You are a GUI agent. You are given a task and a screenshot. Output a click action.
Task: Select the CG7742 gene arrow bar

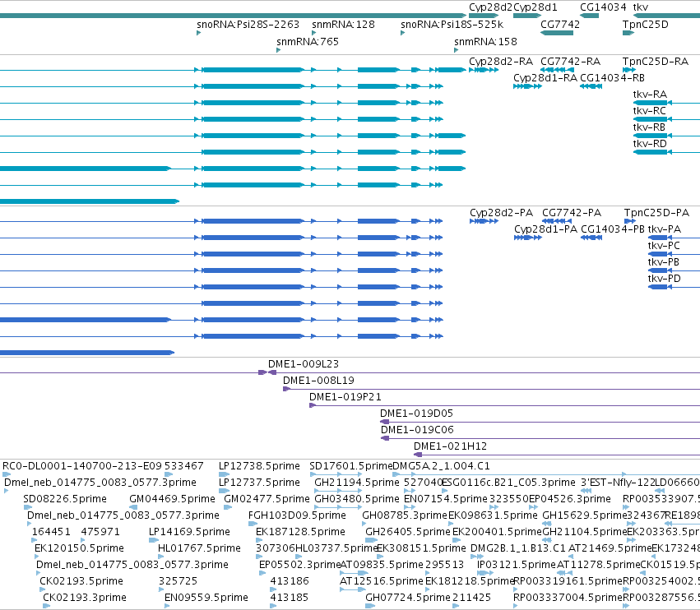coord(557,33)
